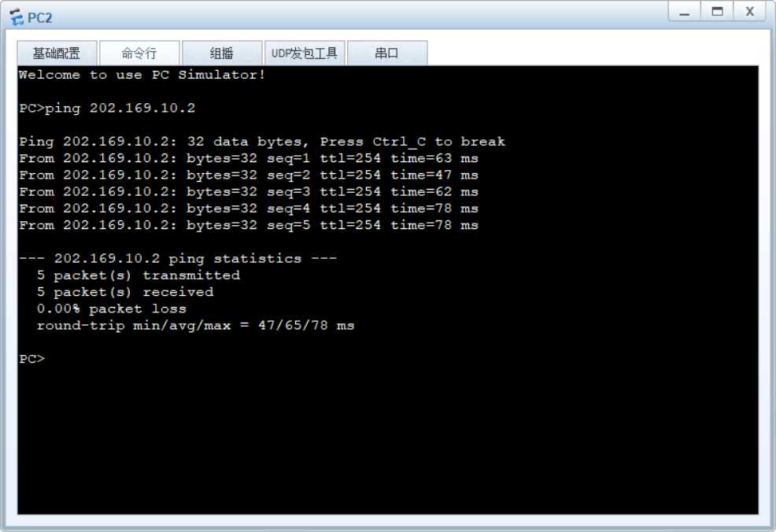The height and width of the screenshot is (532, 776).
Task: Select the UDP发包工具 tab
Action: (x=305, y=53)
